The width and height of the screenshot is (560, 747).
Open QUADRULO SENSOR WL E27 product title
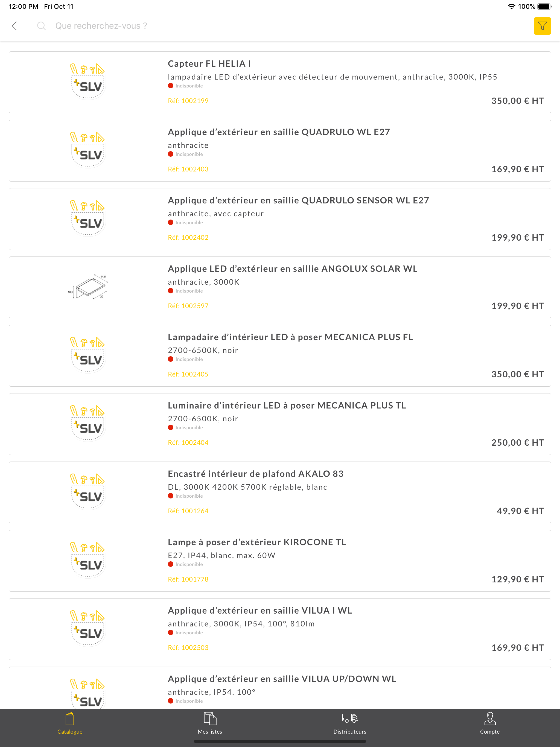[299, 200]
